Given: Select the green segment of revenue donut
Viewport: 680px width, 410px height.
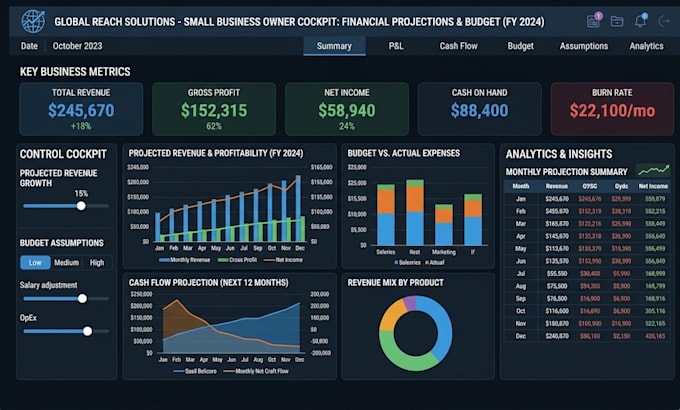Looking at the screenshot, I should 405,355.
